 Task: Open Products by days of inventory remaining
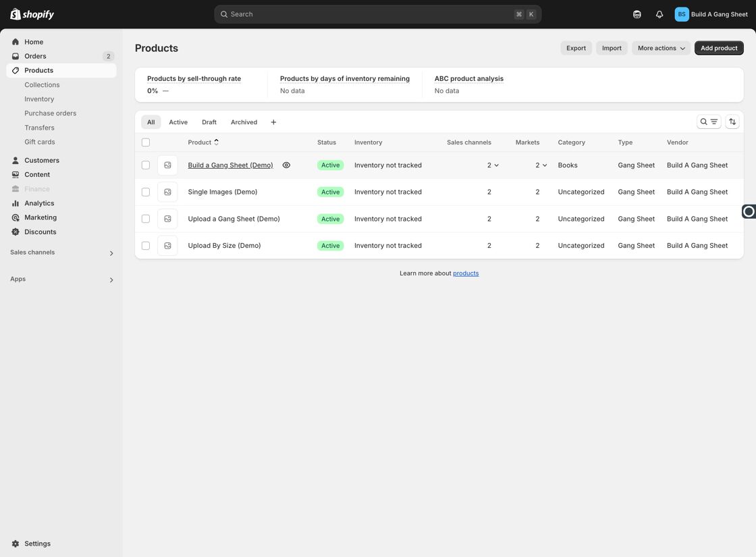tap(345, 78)
